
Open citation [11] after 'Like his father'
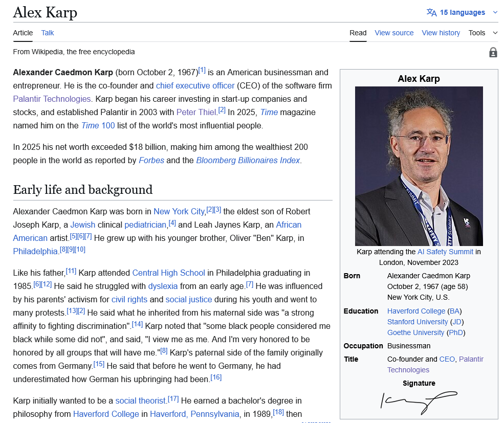71,271
